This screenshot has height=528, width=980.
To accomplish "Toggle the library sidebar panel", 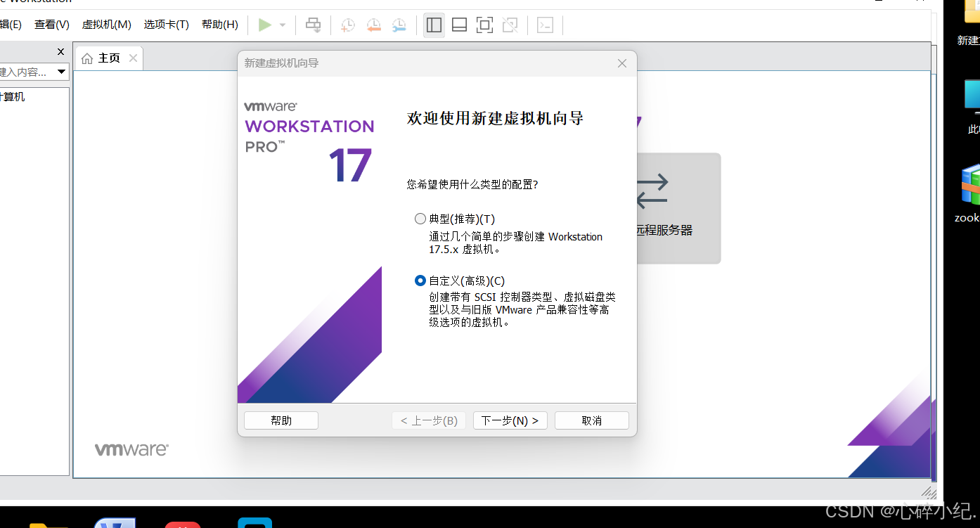I will 434,25.
